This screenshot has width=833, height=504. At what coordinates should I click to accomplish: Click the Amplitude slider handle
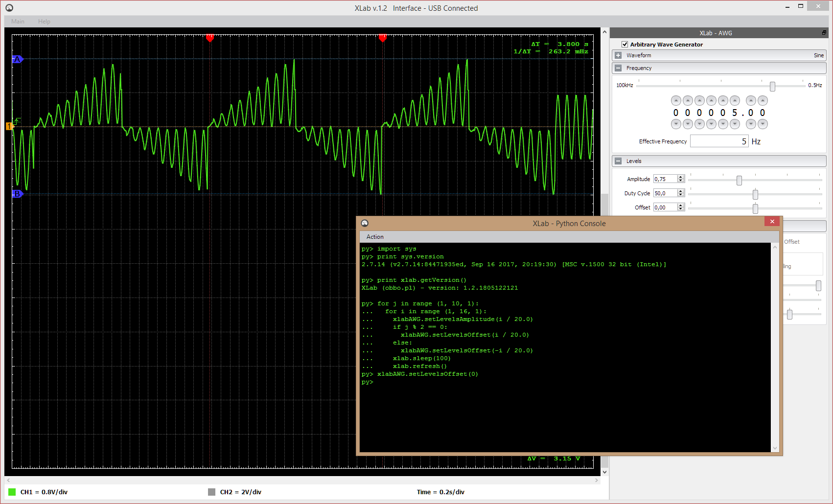[739, 181]
